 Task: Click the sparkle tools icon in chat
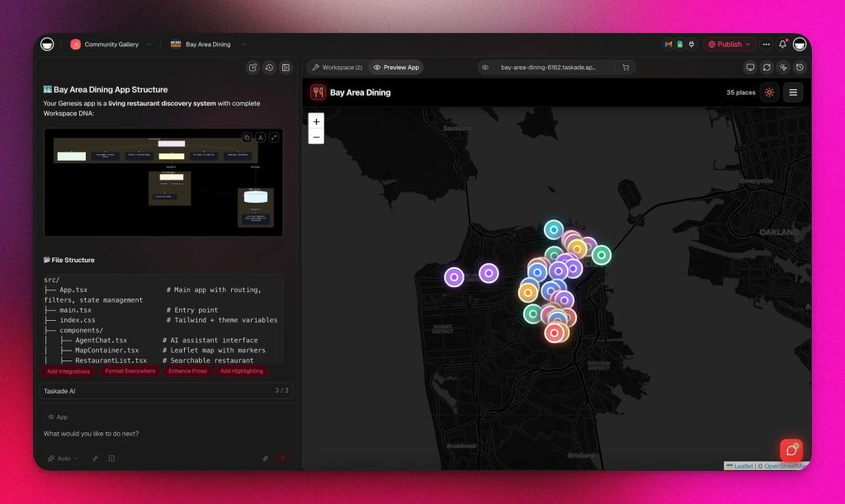[x=95, y=459]
